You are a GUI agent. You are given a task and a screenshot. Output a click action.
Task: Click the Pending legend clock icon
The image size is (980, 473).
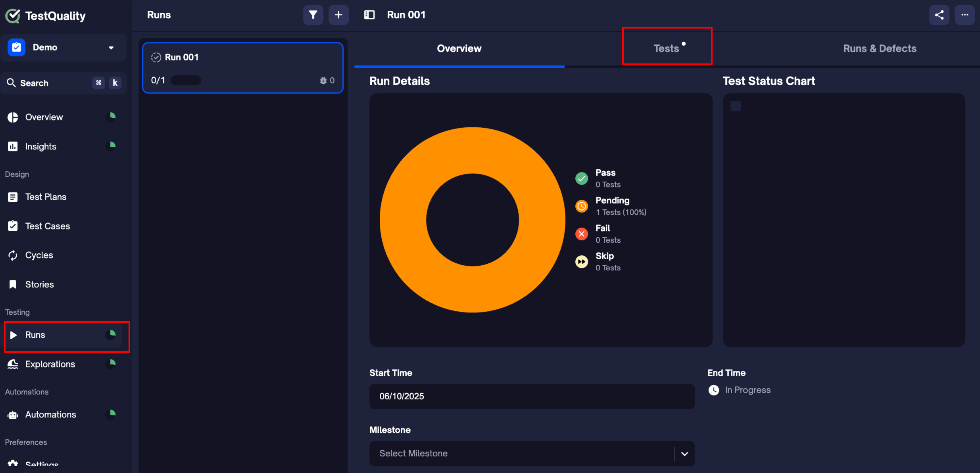point(582,206)
